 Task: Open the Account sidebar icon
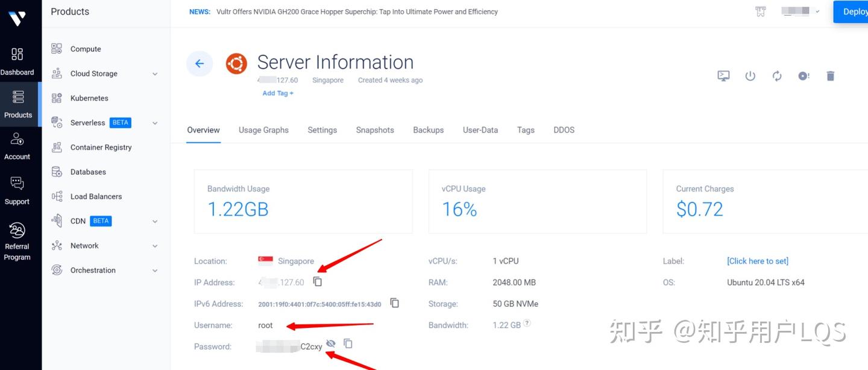(17, 139)
